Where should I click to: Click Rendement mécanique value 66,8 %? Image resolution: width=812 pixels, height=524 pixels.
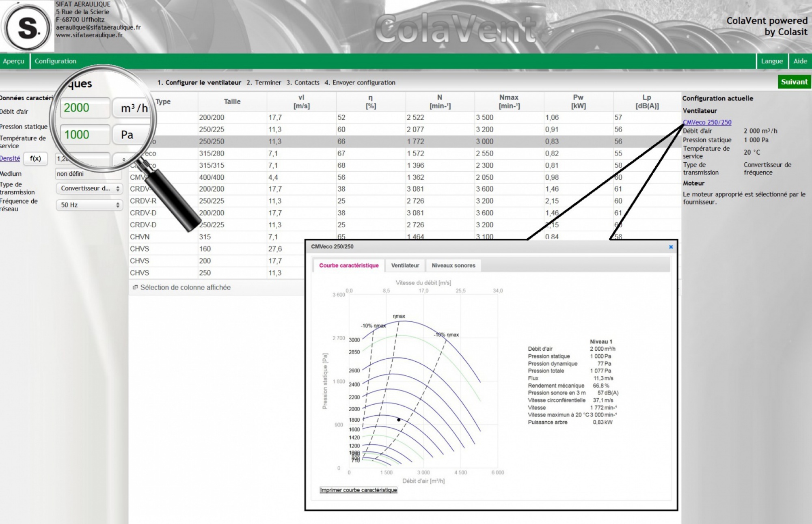601,386
